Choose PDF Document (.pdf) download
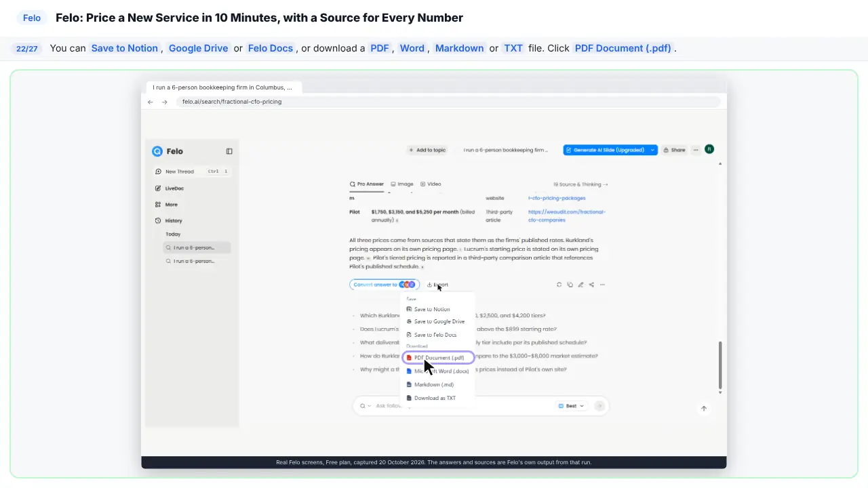Viewport: 868px width, 488px height. coord(437,358)
